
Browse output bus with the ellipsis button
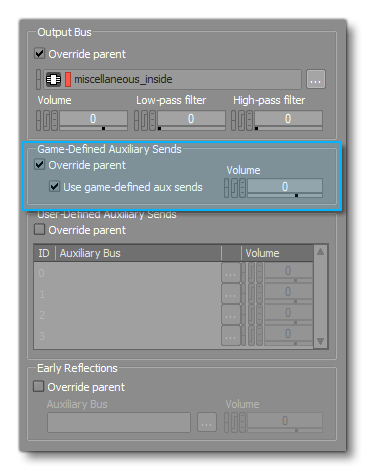point(316,79)
